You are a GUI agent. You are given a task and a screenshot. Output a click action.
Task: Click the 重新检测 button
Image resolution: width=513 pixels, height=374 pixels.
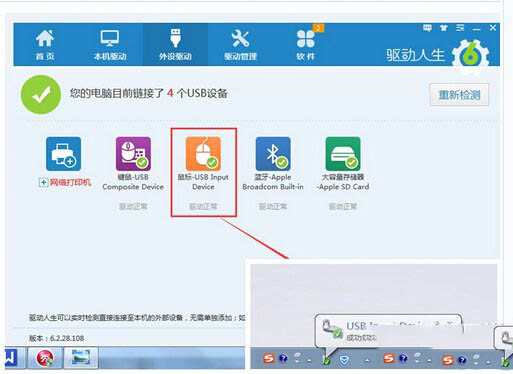(459, 95)
